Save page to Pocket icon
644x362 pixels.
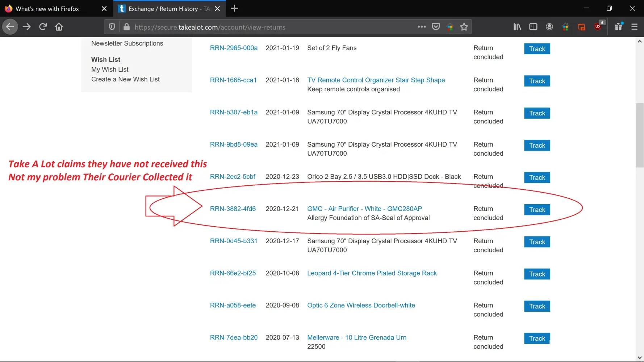point(436,27)
